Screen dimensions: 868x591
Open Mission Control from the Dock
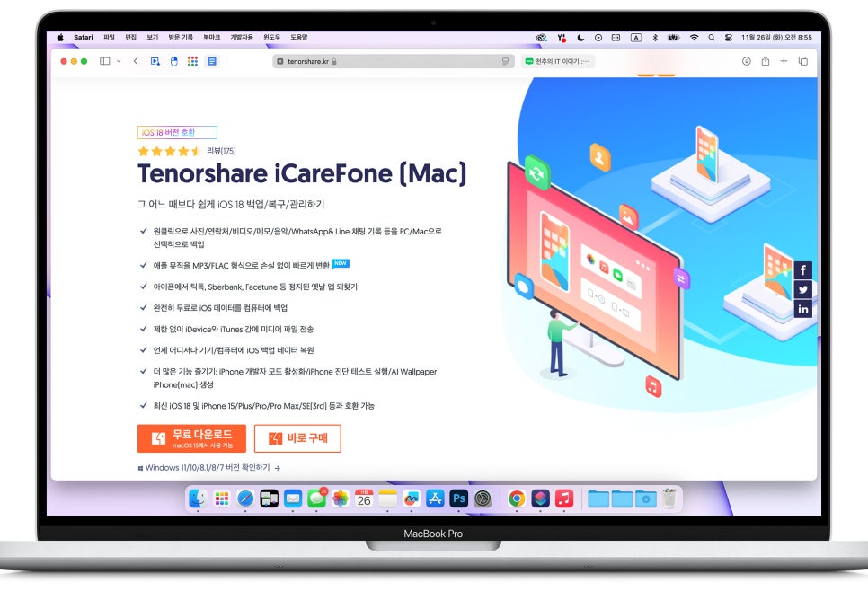pos(269,498)
